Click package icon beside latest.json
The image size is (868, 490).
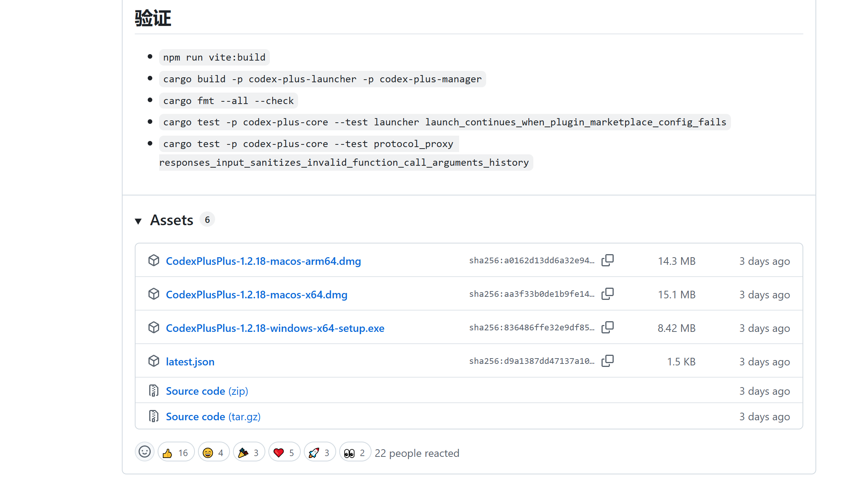(x=154, y=361)
